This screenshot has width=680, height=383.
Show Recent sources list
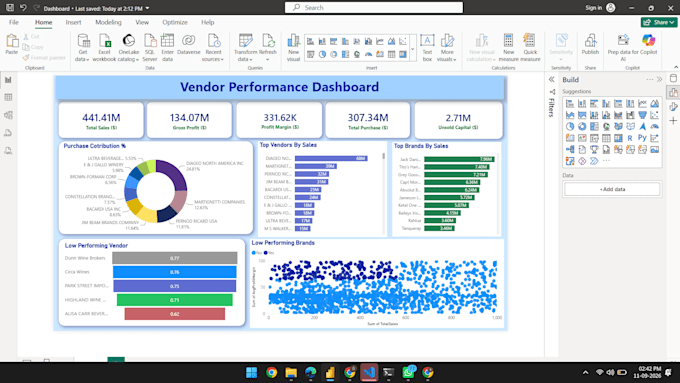[x=213, y=48]
